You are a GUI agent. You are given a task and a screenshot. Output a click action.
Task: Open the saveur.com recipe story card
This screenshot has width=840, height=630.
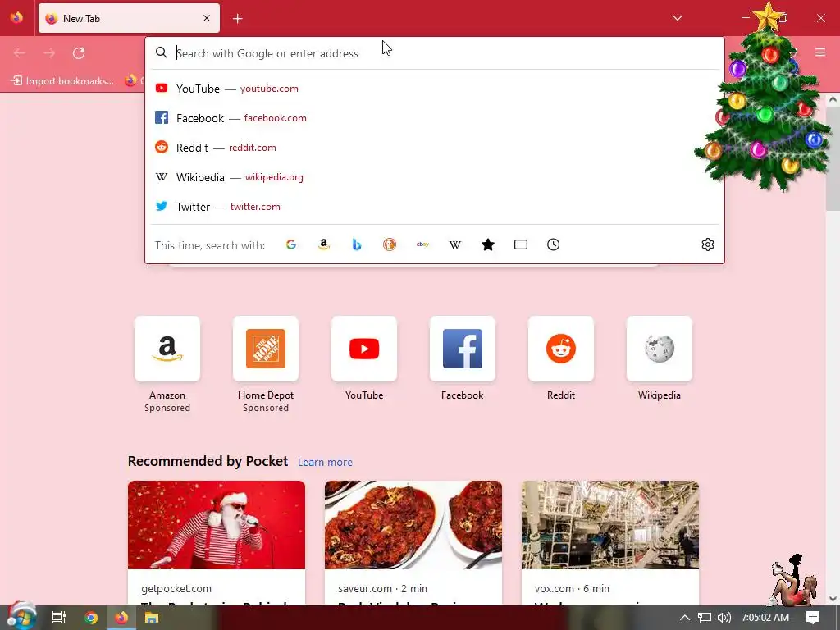(413, 543)
